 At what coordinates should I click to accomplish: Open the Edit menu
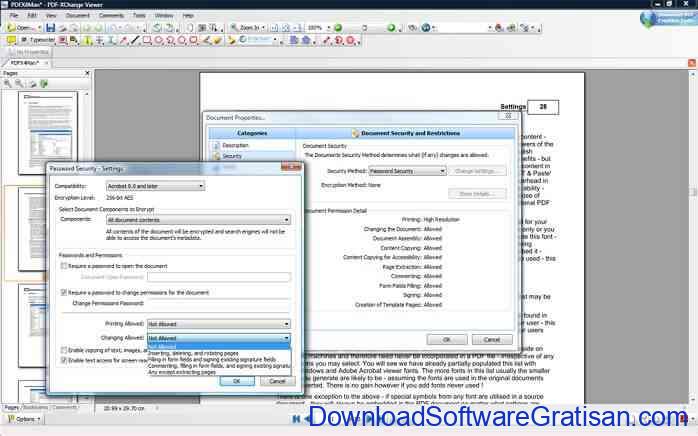32,16
